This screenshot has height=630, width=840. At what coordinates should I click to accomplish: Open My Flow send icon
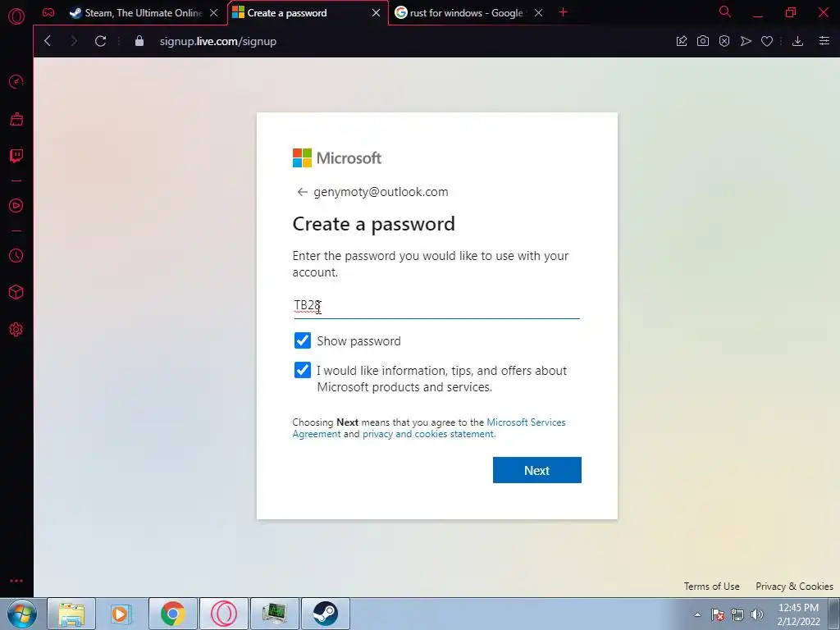click(746, 41)
